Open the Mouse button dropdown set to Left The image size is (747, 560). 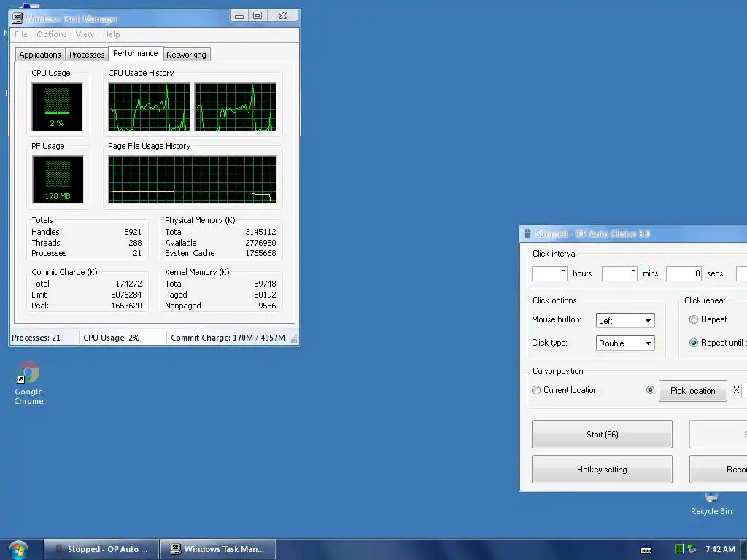(x=625, y=321)
